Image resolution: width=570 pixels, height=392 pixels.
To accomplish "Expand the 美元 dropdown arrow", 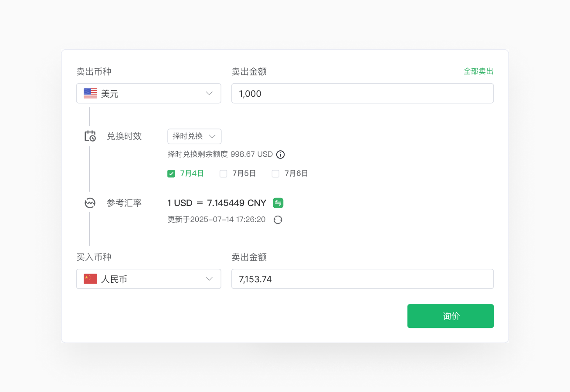I will click(209, 94).
